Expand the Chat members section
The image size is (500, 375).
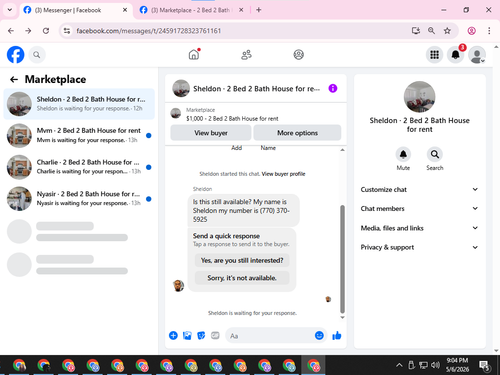click(419, 208)
